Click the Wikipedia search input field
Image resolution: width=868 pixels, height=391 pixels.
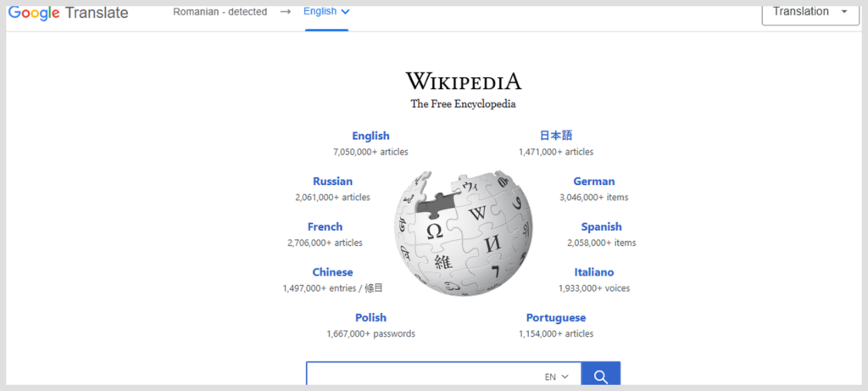point(424,376)
